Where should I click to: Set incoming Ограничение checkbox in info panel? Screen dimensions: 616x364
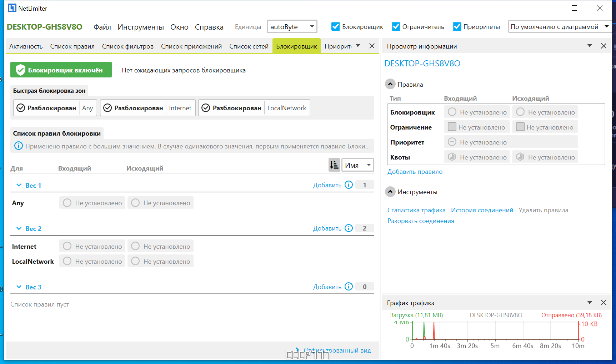[452, 127]
